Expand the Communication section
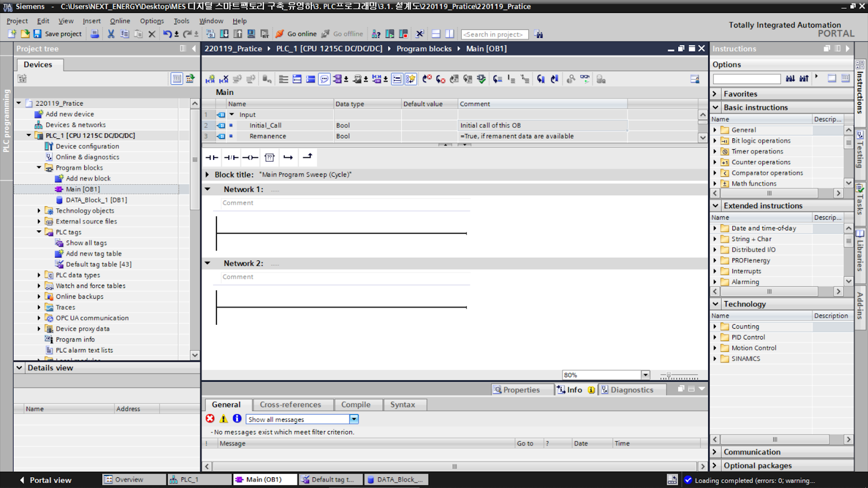Image resolution: width=868 pixels, height=488 pixels. [x=715, y=452]
